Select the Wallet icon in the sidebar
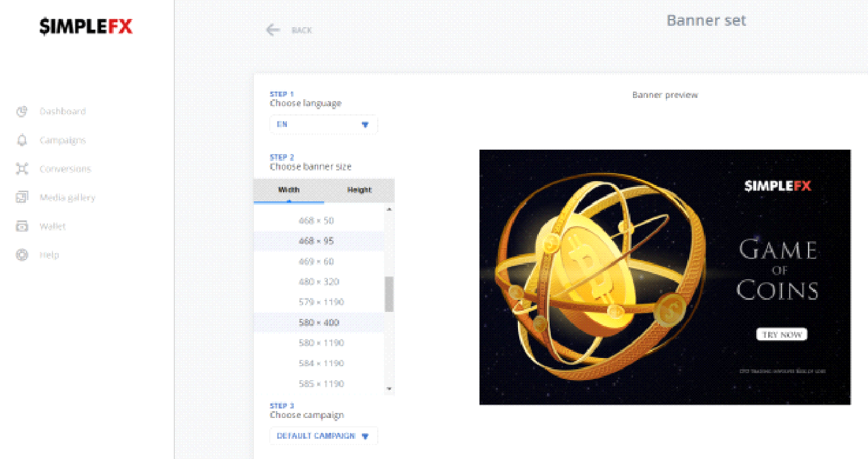Viewport: 868px width, 459px height. 22,226
